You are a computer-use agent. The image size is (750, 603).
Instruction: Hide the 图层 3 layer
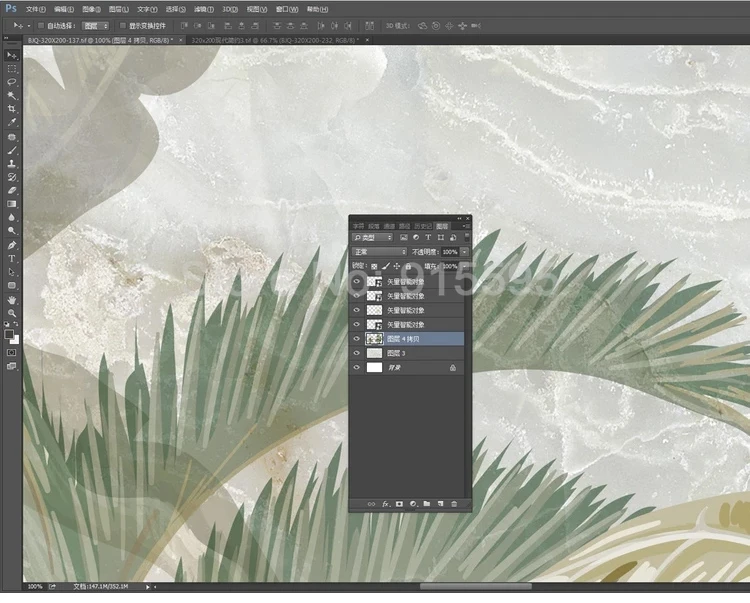click(x=357, y=353)
